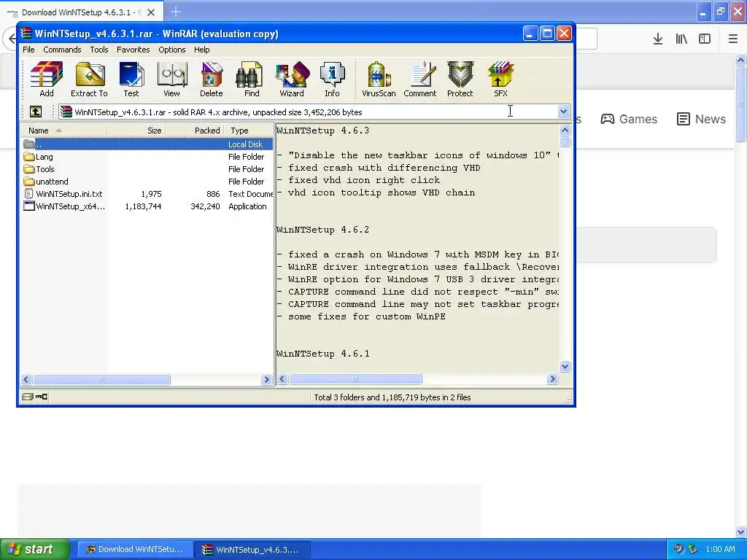Image resolution: width=747 pixels, height=560 pixels.
Task: Open Games link on browser page
Action: (629, 119)
